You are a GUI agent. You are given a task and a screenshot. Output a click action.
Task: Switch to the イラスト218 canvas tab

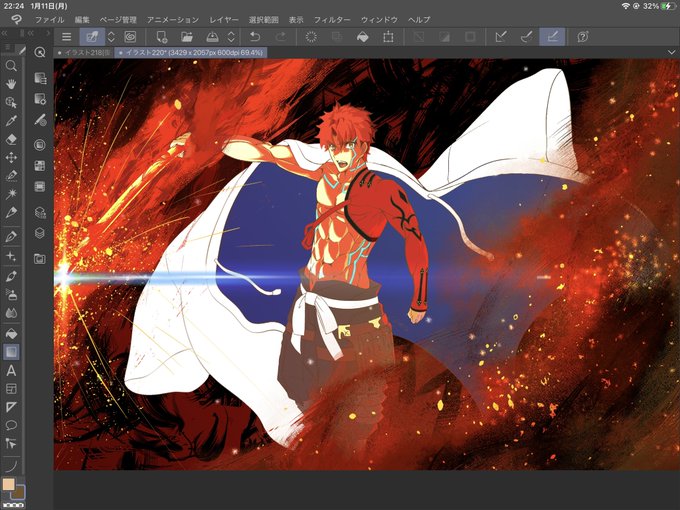click(84, 52)
